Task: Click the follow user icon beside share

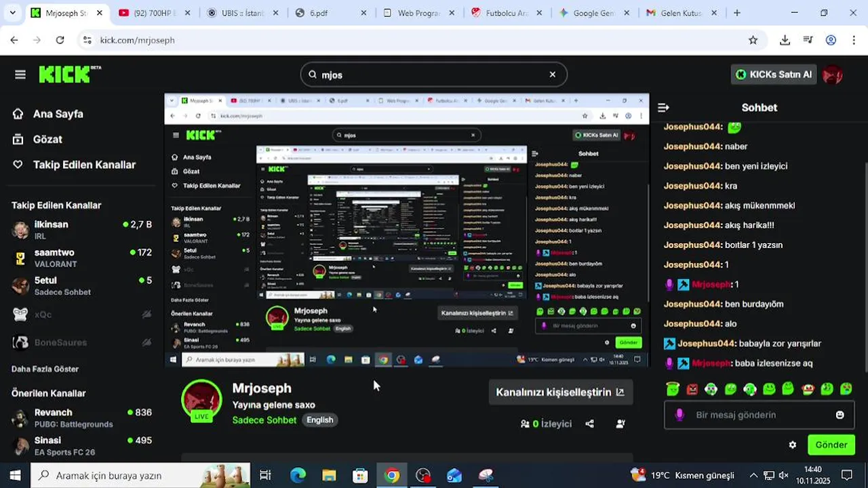Action: point(620,424)
